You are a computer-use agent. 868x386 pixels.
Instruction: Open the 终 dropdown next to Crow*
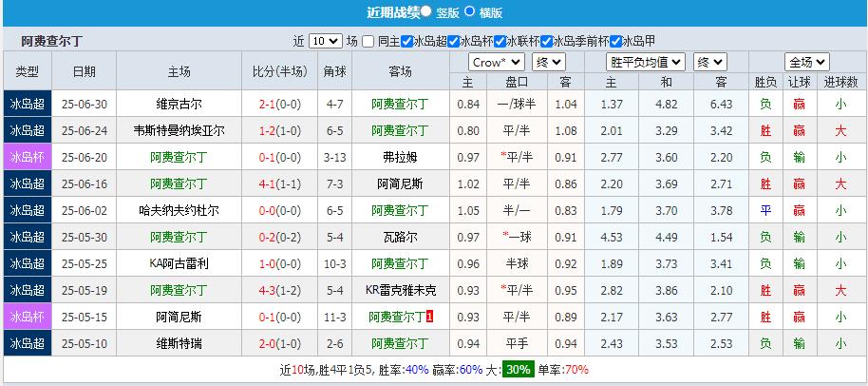(x=548, y=62)
